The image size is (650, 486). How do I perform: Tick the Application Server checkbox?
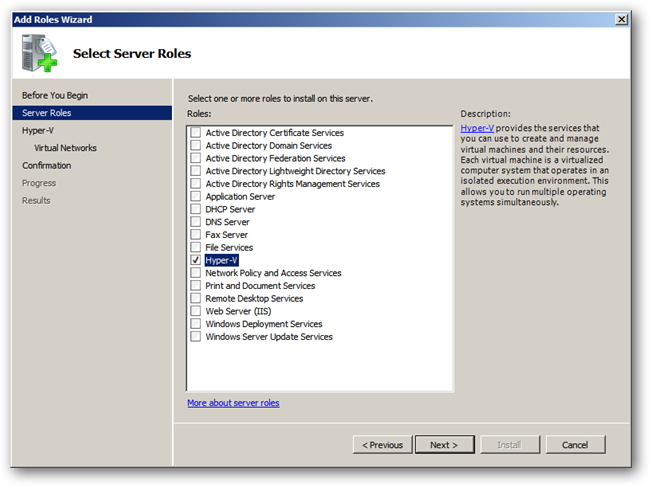[x=195, y=197]
